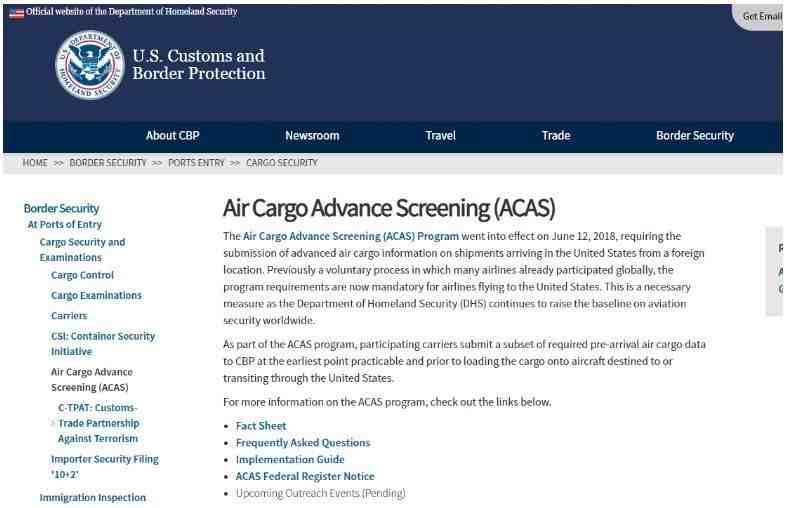Click Upcoming Outreach Events (Pending) text
This screenshot has width=787, height=508.
point(321,493)
